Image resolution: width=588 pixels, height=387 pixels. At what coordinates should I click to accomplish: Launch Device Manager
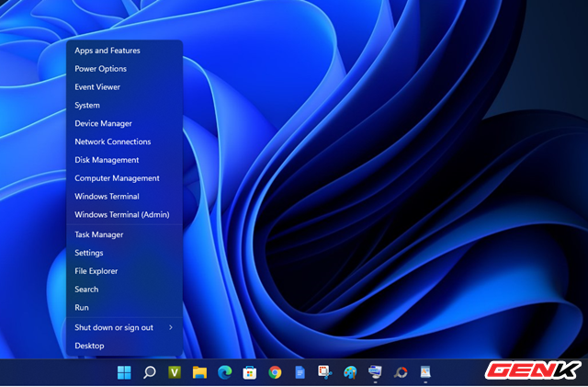[125, 123]
